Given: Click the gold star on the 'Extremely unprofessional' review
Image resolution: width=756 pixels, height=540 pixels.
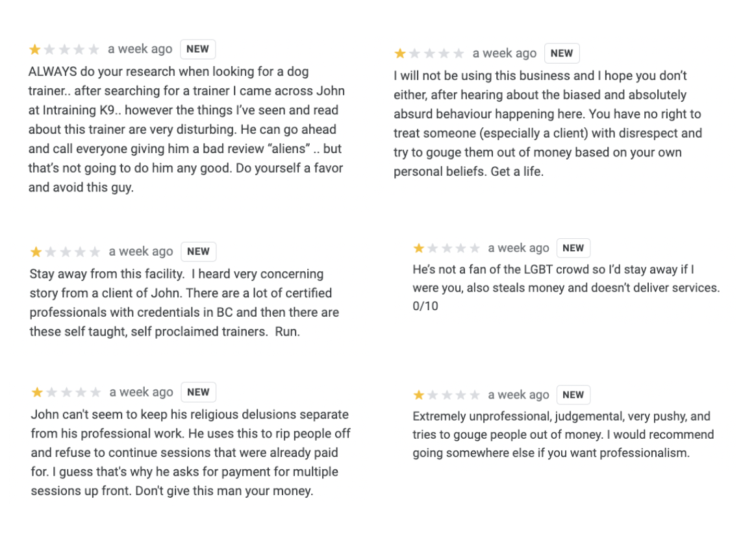Looking at the screenshot, I should [418, 395].
